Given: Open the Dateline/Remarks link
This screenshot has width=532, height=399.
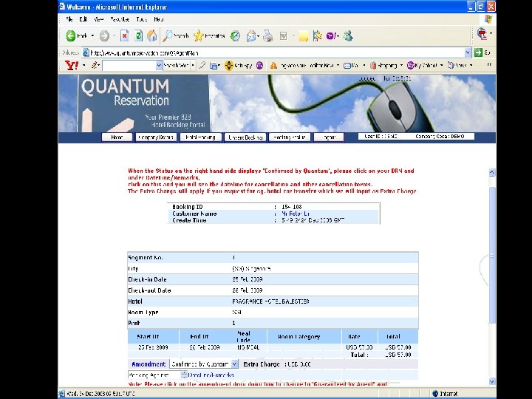Looking at the screenshot, I should [x=211, y=375].
